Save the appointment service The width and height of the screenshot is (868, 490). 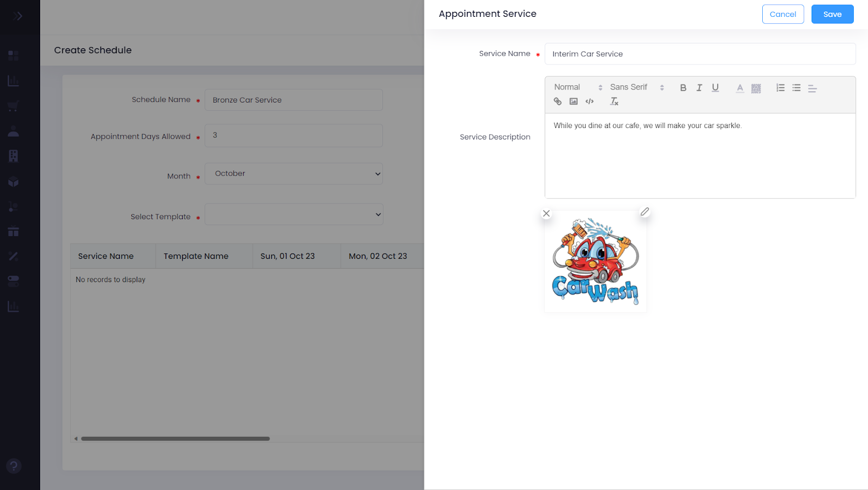(x=832, y=14)
